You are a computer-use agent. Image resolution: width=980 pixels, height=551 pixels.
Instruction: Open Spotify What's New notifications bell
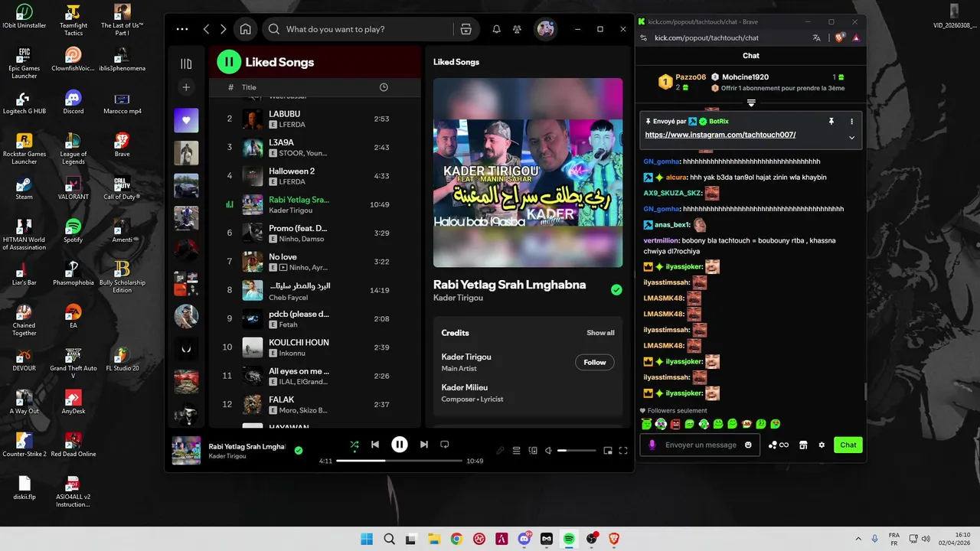coord(496,29)
